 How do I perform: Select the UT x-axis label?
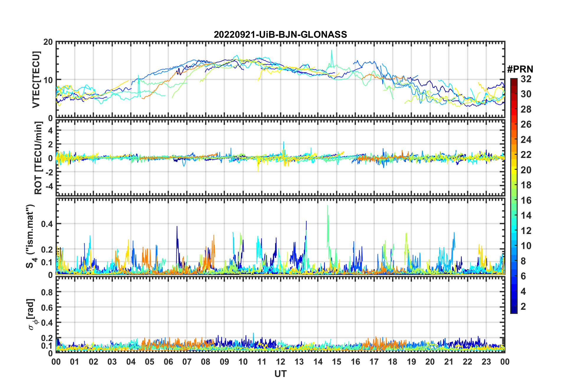click(x=280, y=374)
